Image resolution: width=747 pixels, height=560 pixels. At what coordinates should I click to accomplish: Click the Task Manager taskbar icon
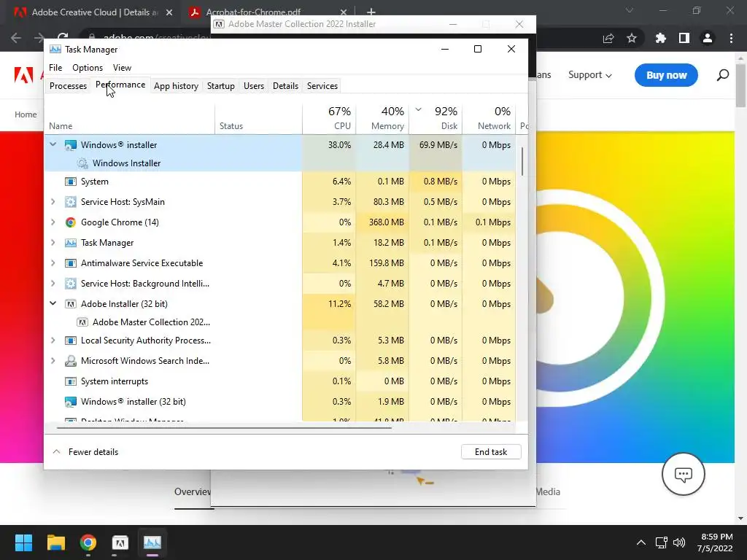[x=152, y=542]
